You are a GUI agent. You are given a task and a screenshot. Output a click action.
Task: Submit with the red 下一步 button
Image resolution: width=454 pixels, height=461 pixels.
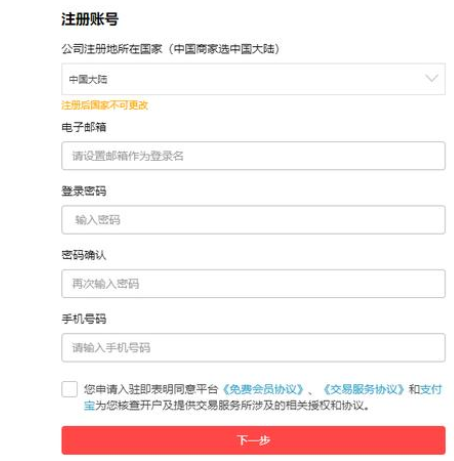coord(253,440)
